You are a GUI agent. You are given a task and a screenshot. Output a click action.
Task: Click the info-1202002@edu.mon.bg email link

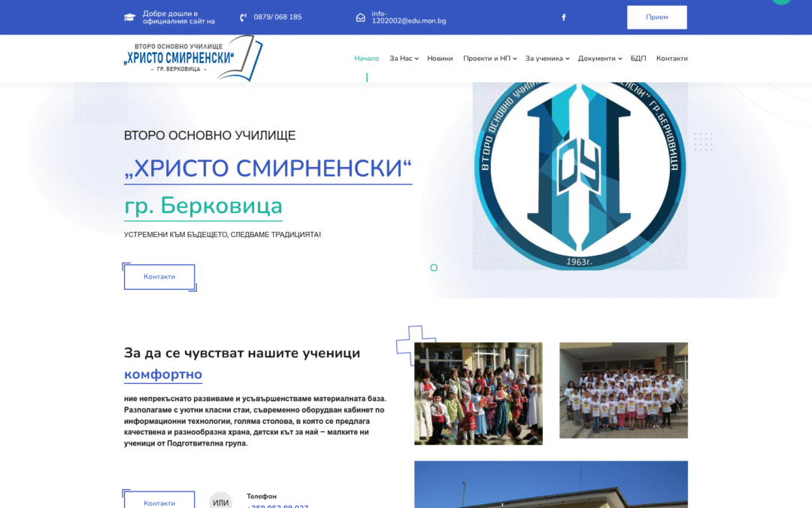click(x=408, y=17)
